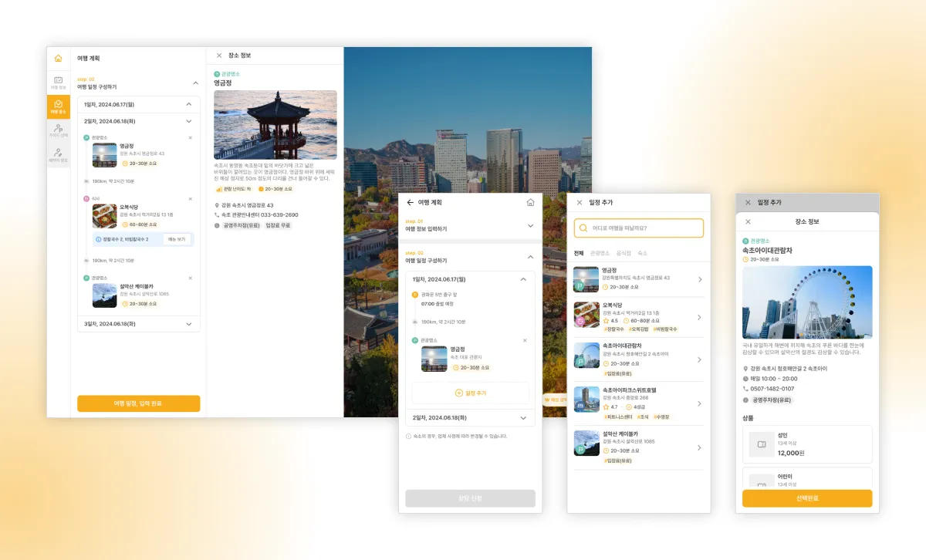Select 숙소 tab

point(642,253)
